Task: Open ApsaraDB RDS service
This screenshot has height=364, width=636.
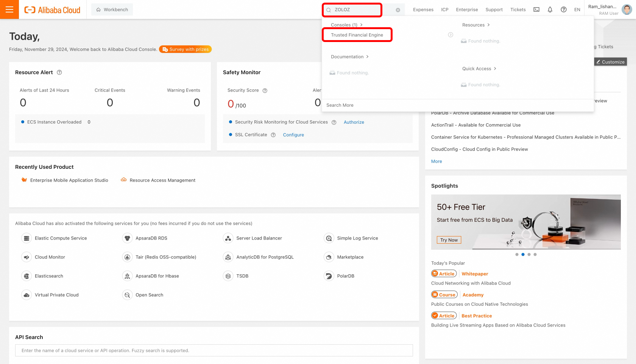Action: tap(145, 238)
